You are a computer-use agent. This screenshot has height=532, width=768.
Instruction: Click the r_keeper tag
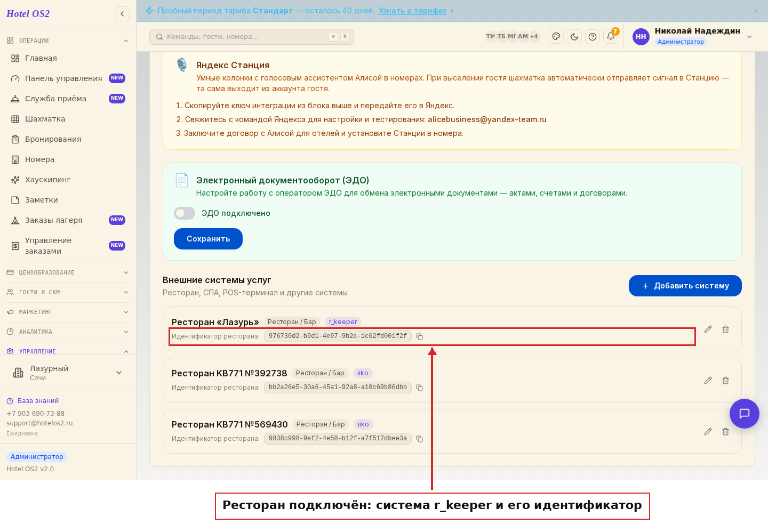point(343,322)
